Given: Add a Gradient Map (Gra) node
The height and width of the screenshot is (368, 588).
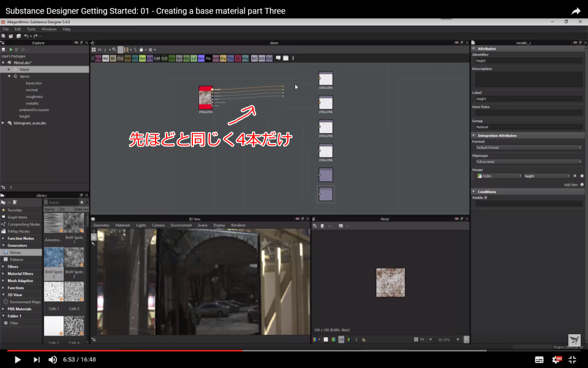Looking at the screenshot, I should click(x=171, y=58).
